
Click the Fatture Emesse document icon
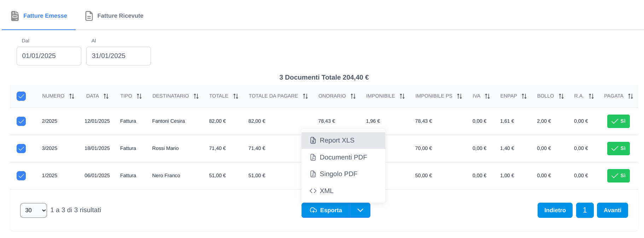[15, 16]
